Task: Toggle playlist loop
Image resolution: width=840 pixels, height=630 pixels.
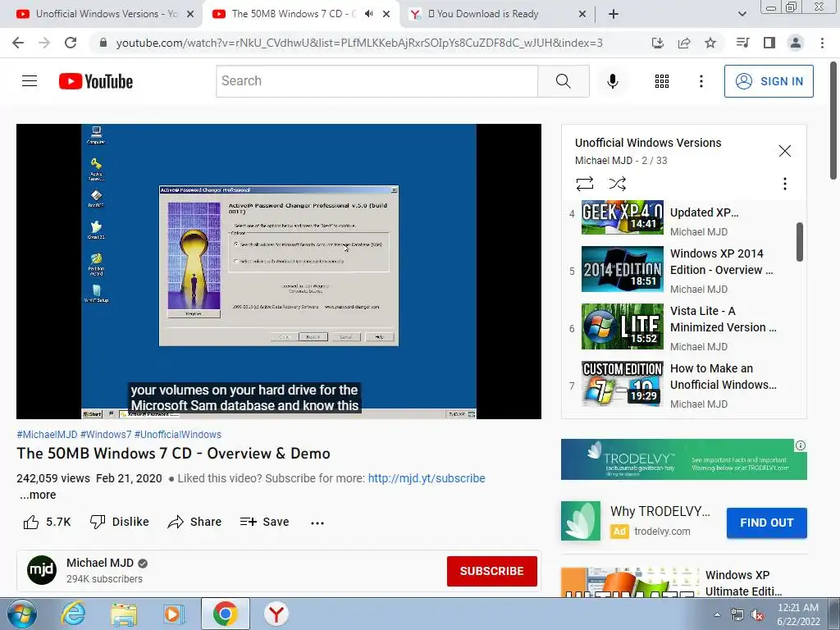Action: [x=584, y=184]
